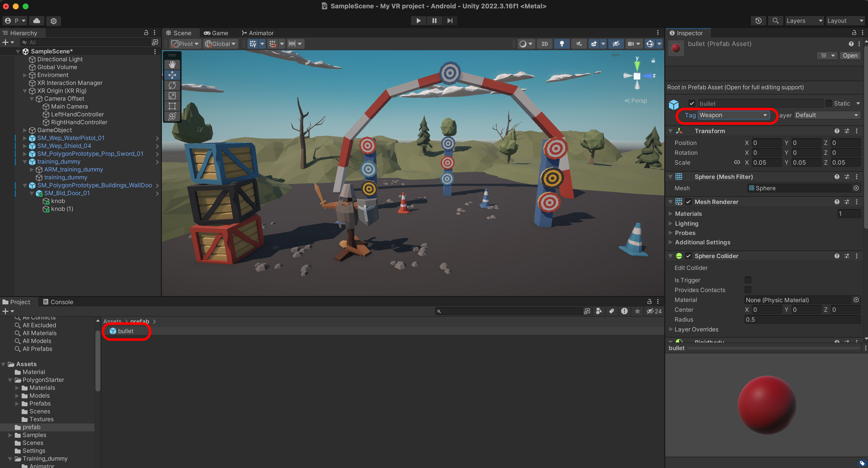
Task: Open the Console tab
Action: (58, 302)
